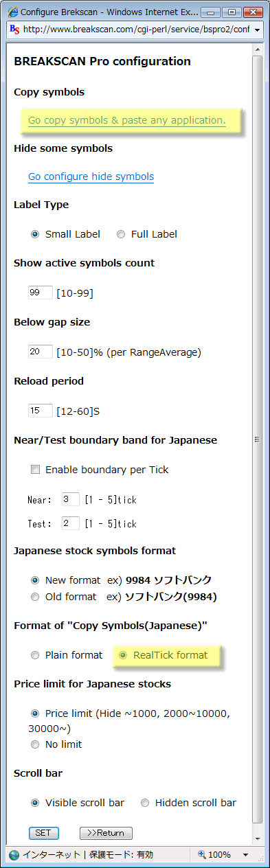Open the address bar dropdown arrow
270x868 pixels.
coord(257,30)
